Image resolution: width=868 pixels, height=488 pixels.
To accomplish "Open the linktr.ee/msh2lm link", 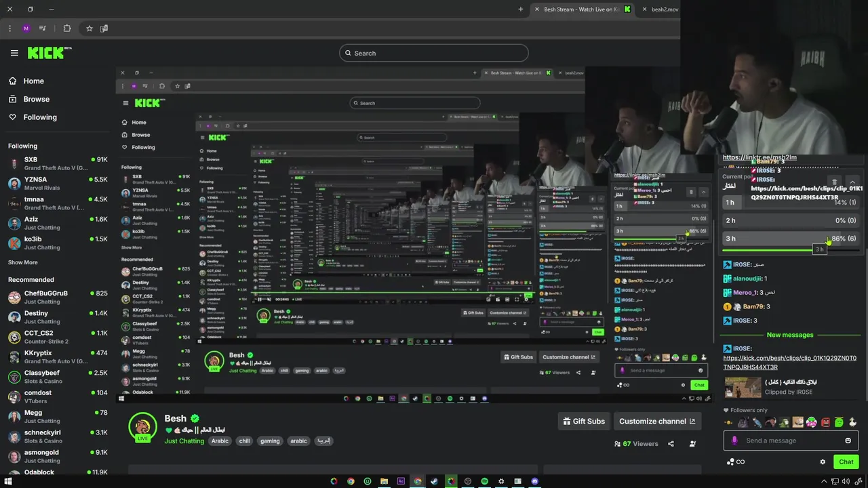I will pyautogui.click(x=759, y=157).
